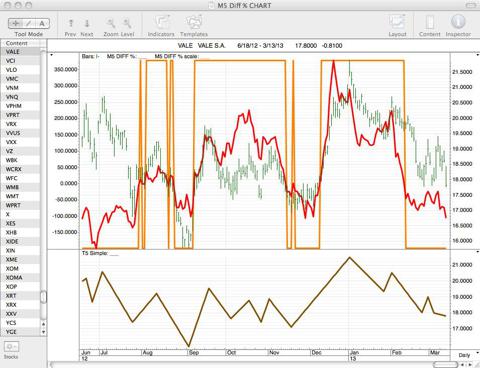The image size is (480, 368).
Task: Select the line drawing tool mode
Action: (x=29, y=23)
